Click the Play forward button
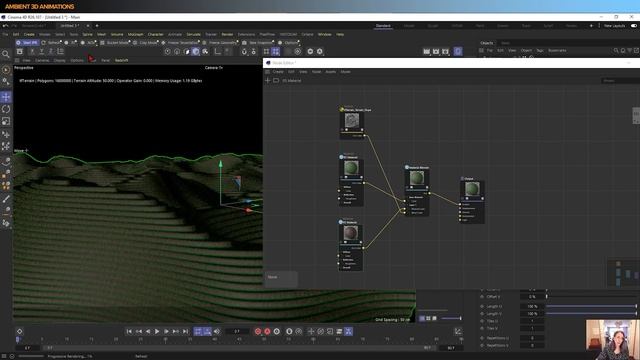The width and height of the screenshot is (640, 360). pos(157,331)
